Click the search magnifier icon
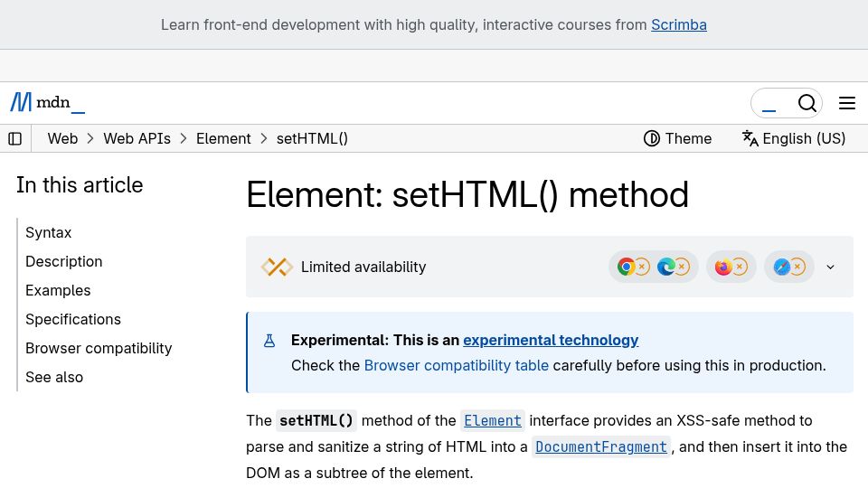The width and height of the screenshot is (868, 488). 807,103
